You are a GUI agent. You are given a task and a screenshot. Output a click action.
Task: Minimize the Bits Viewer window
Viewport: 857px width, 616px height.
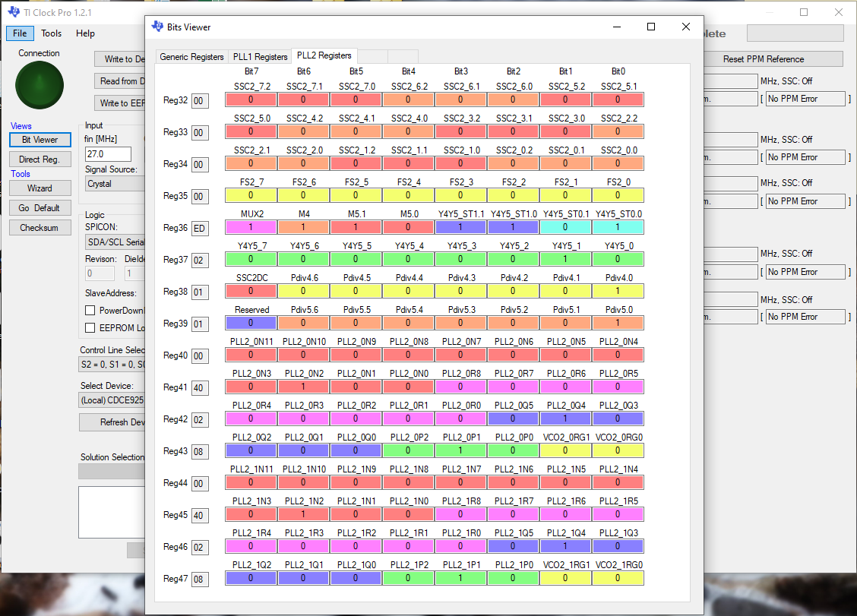[617, 27]
